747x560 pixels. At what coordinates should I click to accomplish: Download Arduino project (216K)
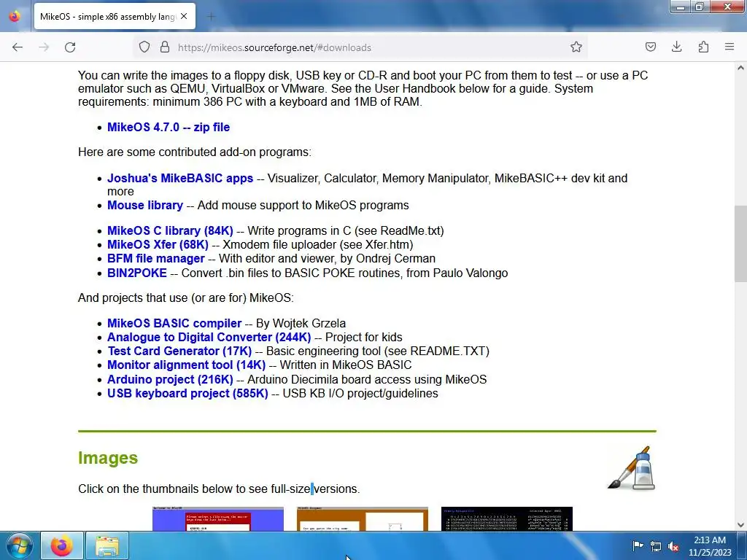[x=170, y=379]
